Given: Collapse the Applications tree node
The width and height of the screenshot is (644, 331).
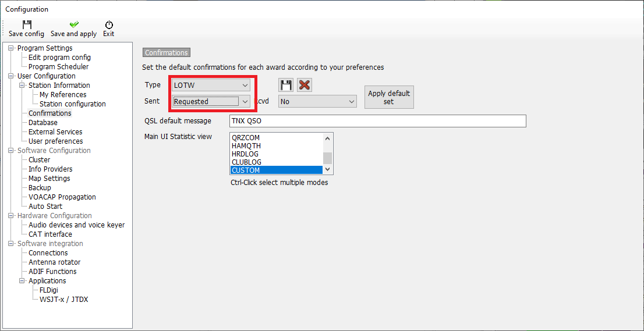Looking at the screenshot, I should pyautogui.click(x=22, y=281).
